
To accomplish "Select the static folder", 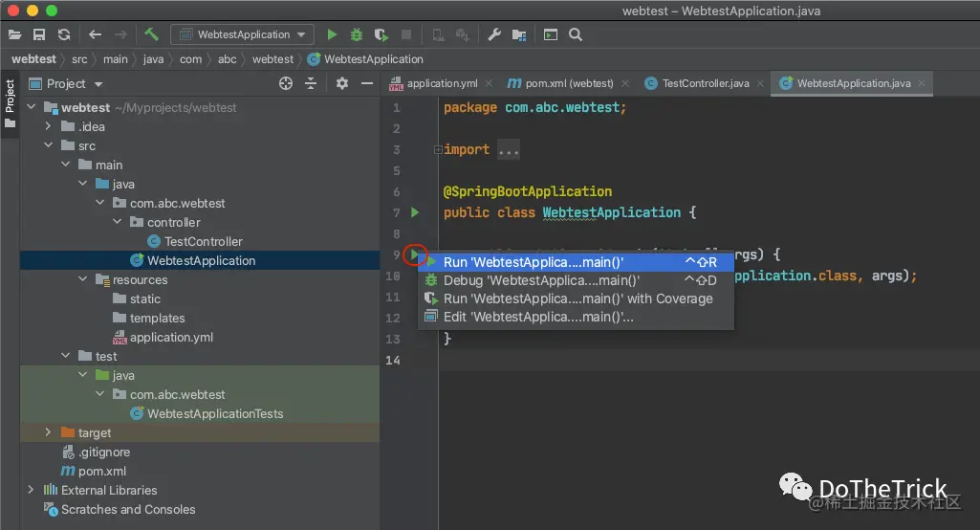I will pyautogui.click(x=145, y=299).
